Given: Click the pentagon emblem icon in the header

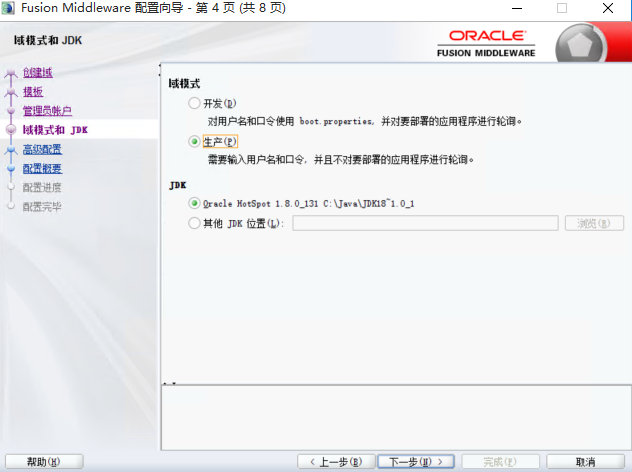Looking at the screenshot, I should click(x=580, y=44).
